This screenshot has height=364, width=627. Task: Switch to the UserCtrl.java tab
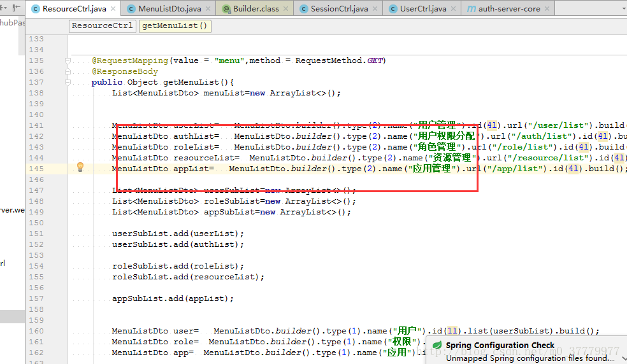point(422,8)
